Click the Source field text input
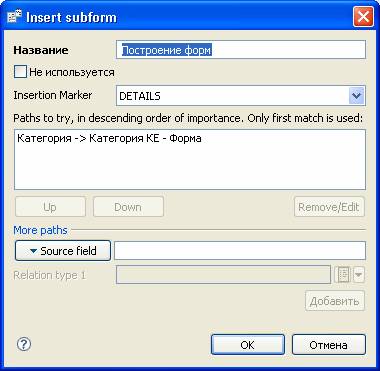The height and width of the screenshot is (371, 380). 240,251
